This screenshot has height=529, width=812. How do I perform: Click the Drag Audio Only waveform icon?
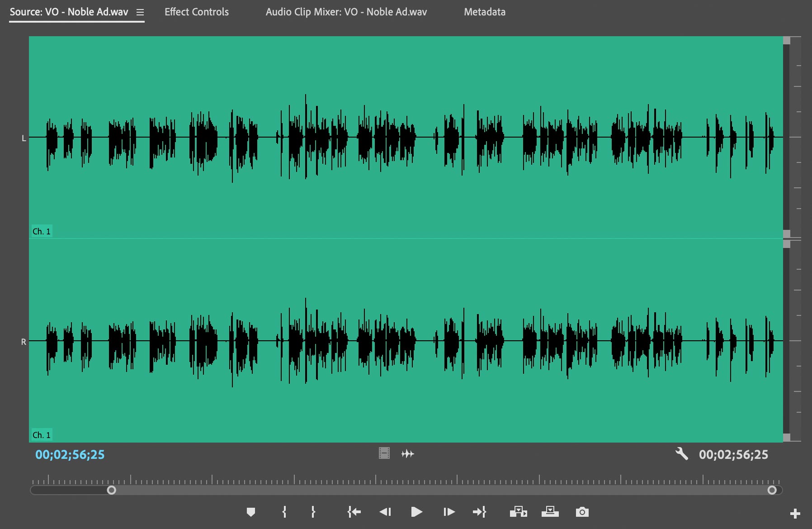407,454
